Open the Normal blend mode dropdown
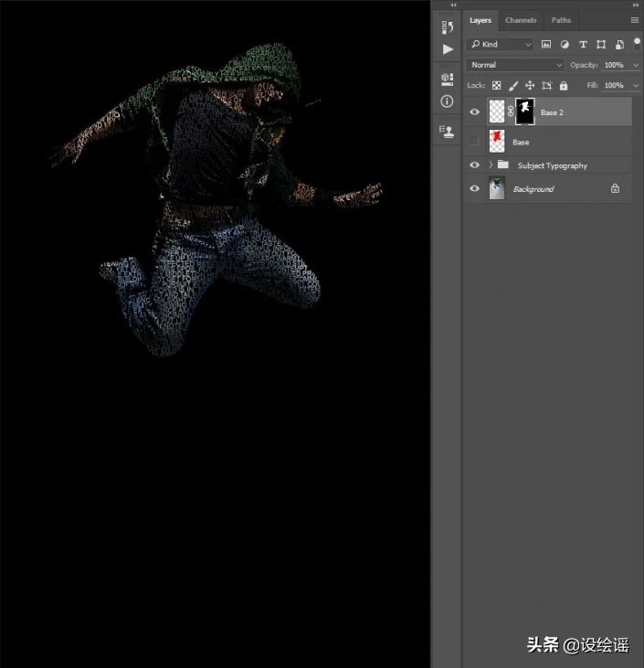Screen dimensions: 644x668 coord(516,65)
